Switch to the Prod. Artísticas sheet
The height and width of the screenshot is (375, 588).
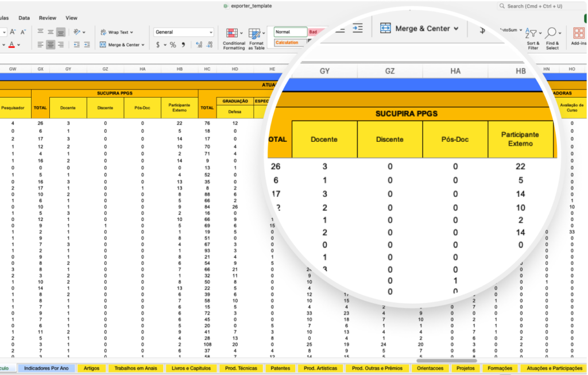pyautogui.click(x=320, y=368)
